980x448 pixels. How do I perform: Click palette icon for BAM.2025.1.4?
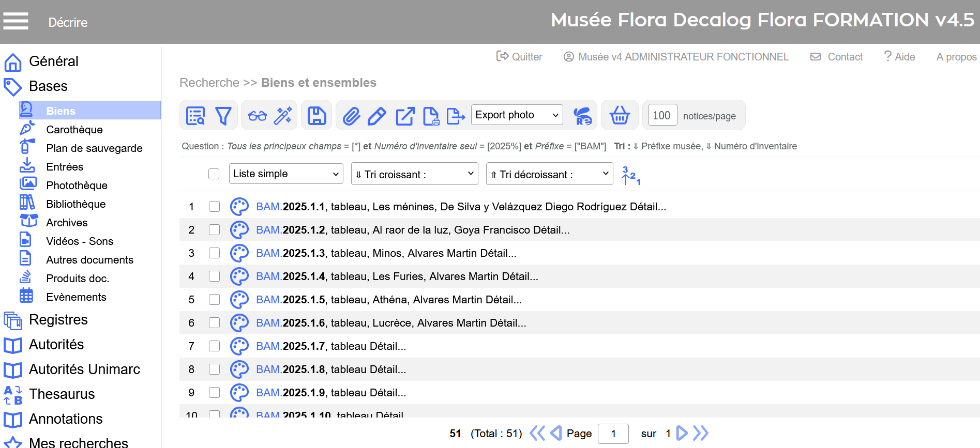tap(239, 276)
